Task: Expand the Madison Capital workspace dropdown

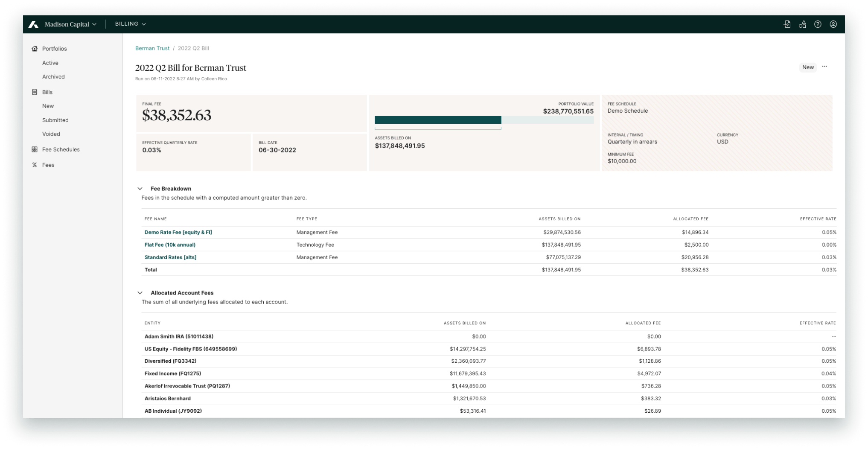Action: click(94, 24)
